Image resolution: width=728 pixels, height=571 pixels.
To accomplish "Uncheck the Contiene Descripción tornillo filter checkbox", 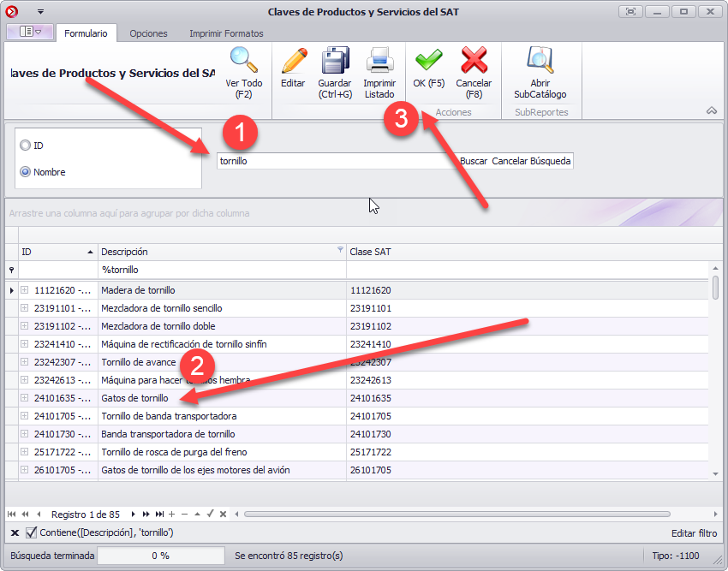I will (31, 532).
